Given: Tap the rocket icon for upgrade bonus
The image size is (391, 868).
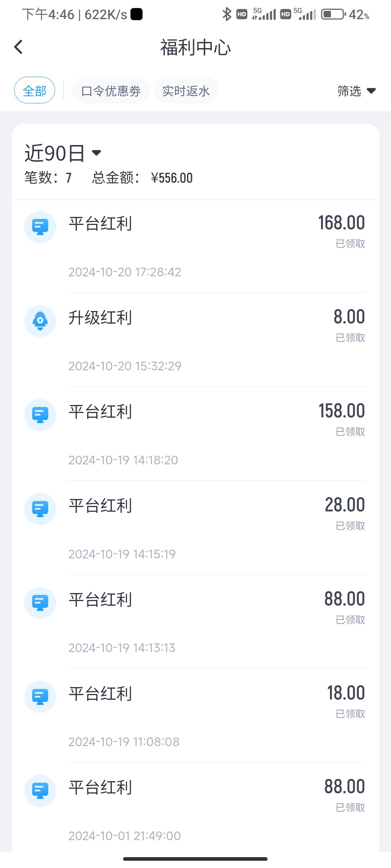Looking at the screenshot, I should [x=40, y=321].
